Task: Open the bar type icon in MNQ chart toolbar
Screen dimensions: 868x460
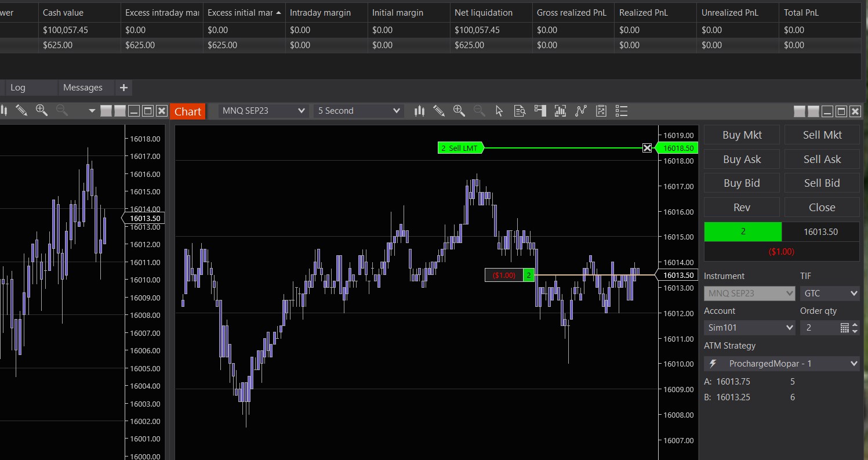Action: click(419, 111)
